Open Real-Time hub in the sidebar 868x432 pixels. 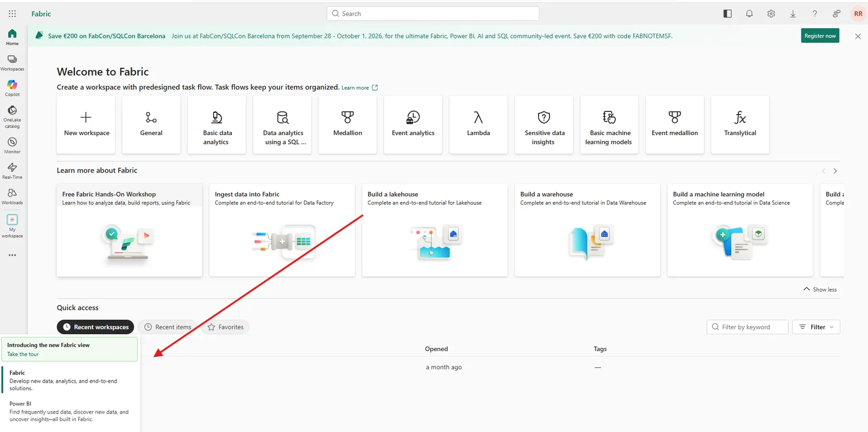[x=12, y=171]
